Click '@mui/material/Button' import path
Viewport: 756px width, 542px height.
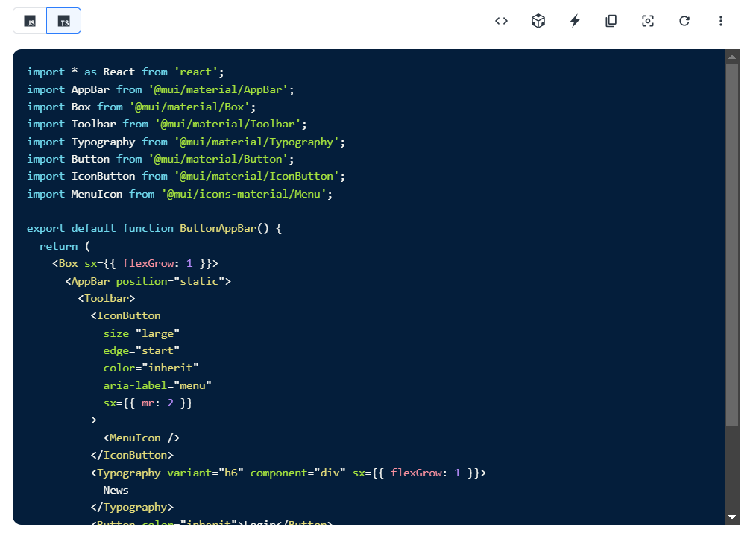(x=218, y=159)
